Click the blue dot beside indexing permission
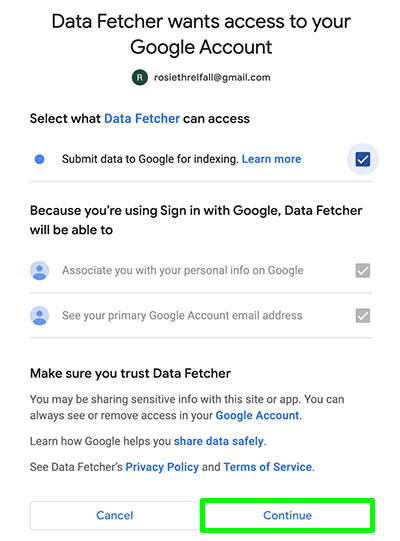The width and height of the screenshot is (400, 541). point(40,159)
